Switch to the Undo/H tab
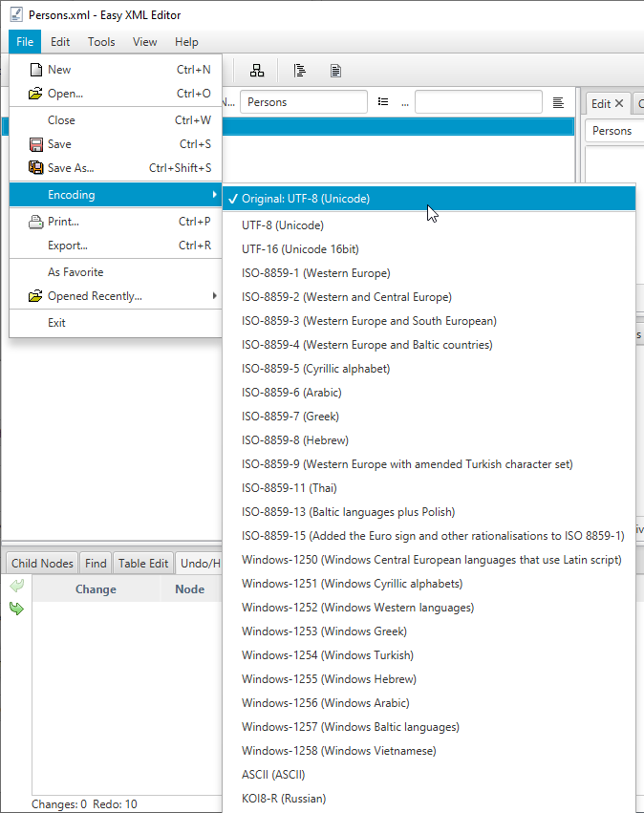The height and width of the screenshot is (813, 644). pos(199,563)
